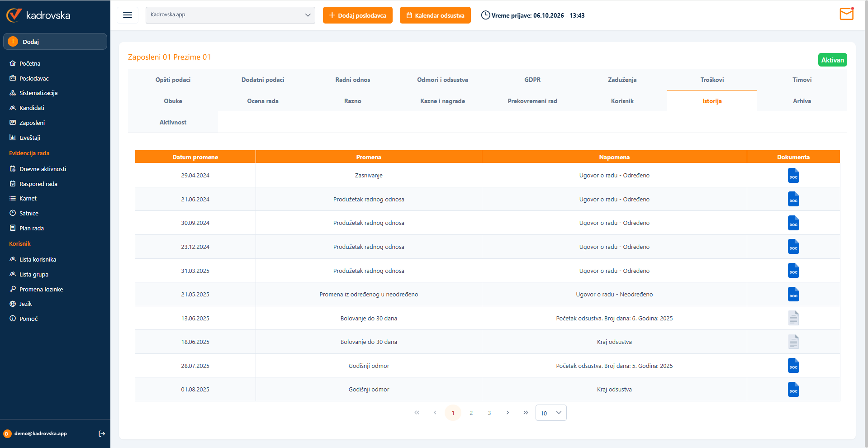Open Zaposleni in the sidebar
This screenshot has height=448, width=868.
(32, 123)
